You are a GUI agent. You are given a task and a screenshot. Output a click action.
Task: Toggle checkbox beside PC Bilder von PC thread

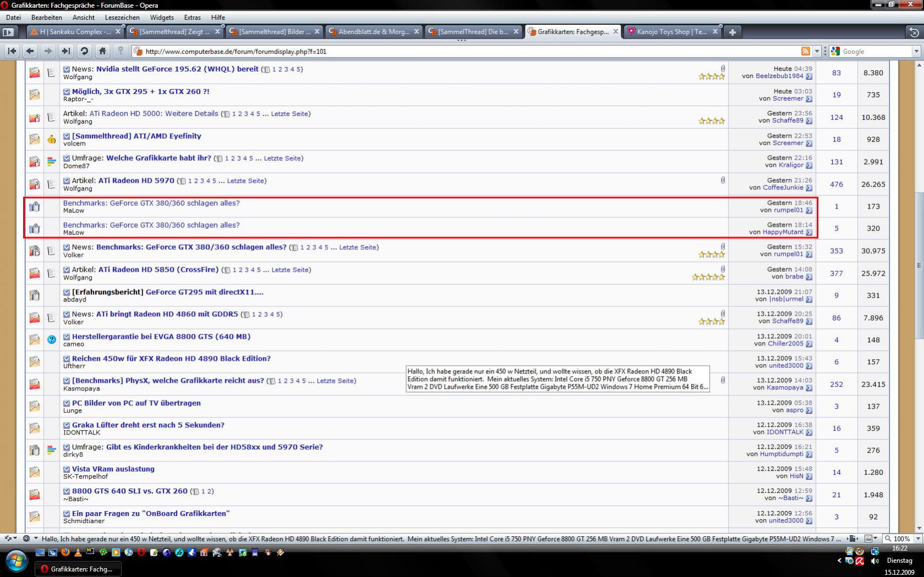click(67, 403)
